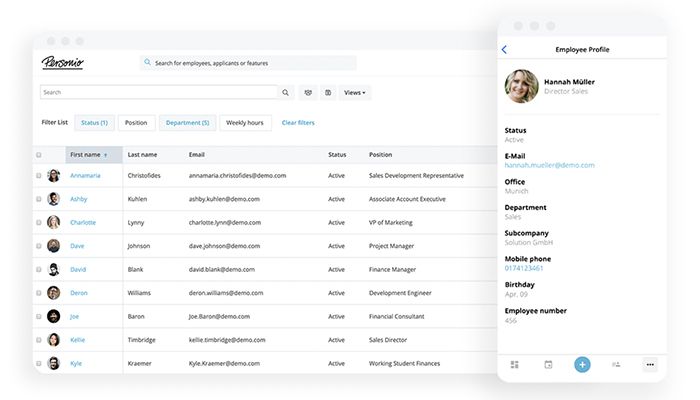Tap the blue plus button in the bottom bar
700x400 pixels.
pos(582,364)
